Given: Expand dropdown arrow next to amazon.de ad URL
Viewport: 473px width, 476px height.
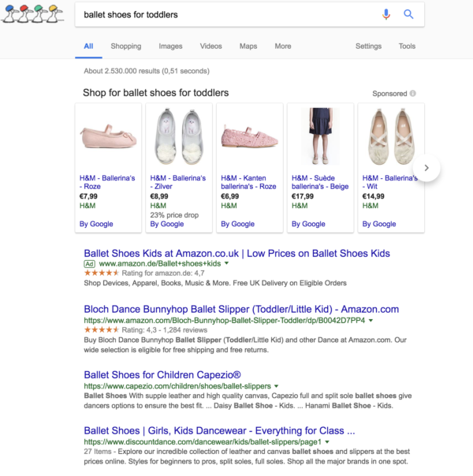Looking at the screenshot, I should [x=226, y=263].
